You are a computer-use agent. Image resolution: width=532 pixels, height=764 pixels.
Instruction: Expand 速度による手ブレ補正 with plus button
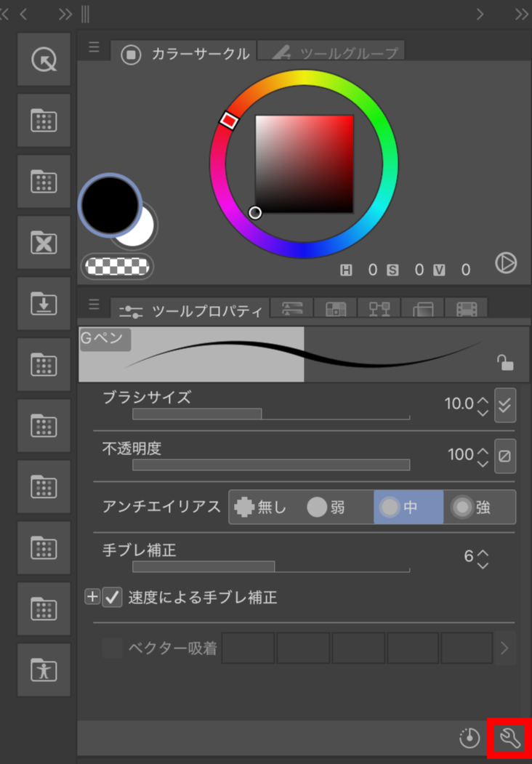coord(92,596)
